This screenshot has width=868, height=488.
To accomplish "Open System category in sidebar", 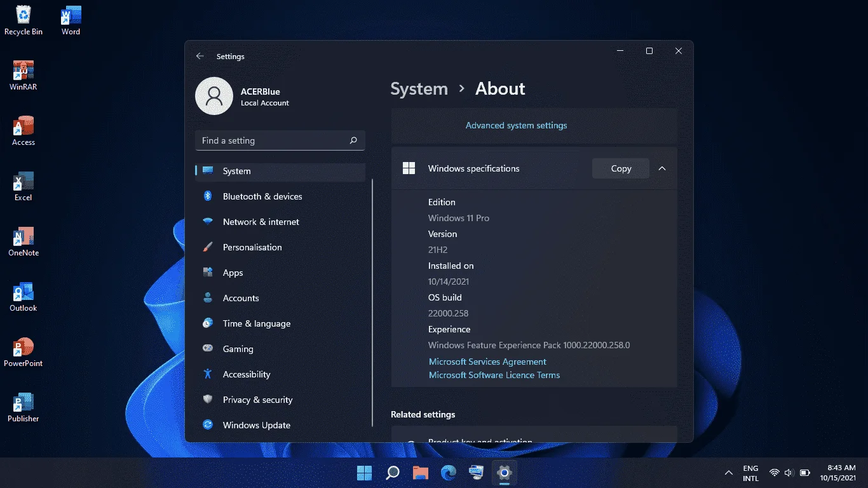I will coord(280,171).
